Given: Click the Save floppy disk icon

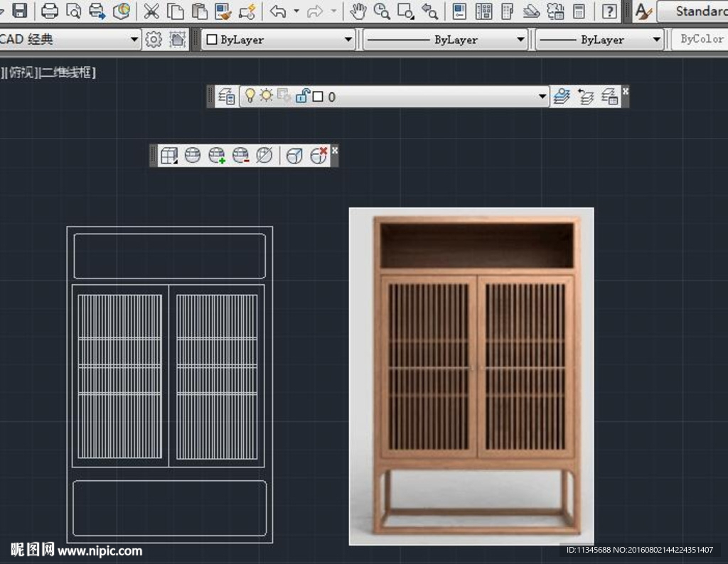Looking at the screenshot, I should [x=19, y=10].
